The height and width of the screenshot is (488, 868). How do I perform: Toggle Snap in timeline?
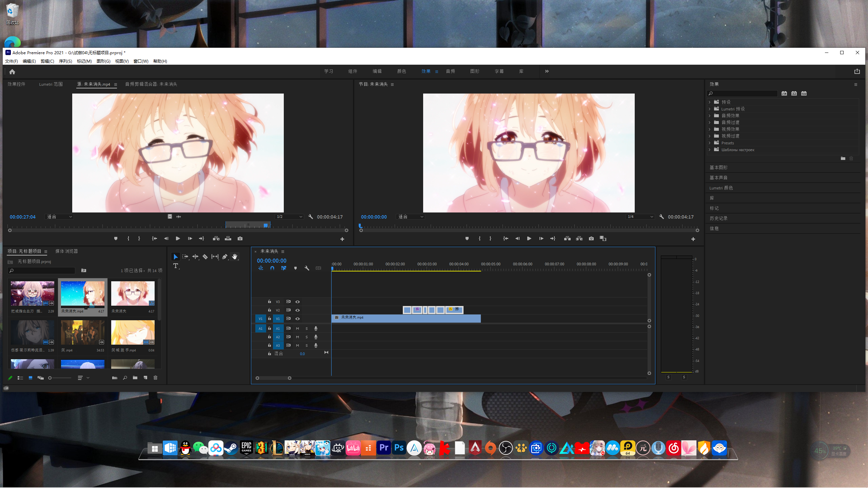[x=272, y=268]
